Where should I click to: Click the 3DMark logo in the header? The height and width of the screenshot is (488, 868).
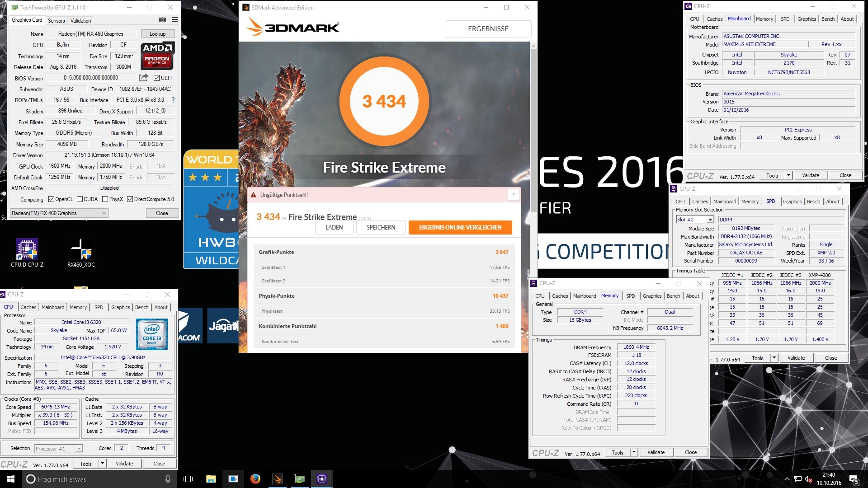coord(292,28)
